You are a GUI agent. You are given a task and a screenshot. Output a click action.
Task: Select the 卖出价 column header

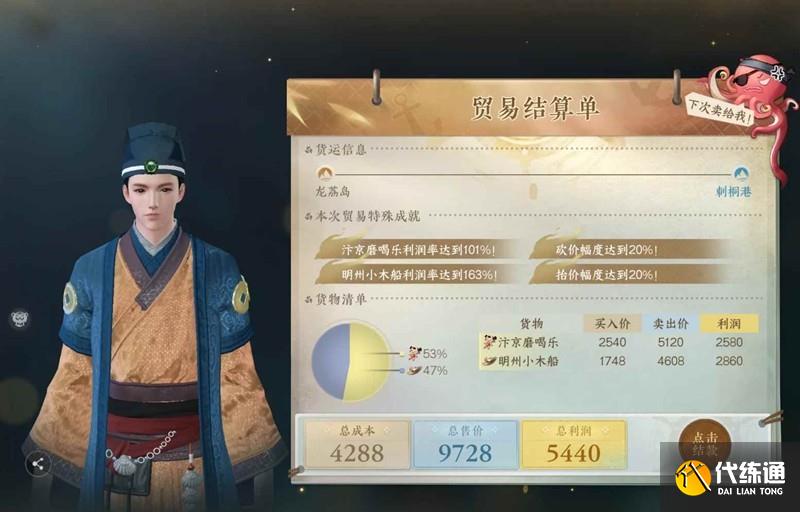point(670,323)
